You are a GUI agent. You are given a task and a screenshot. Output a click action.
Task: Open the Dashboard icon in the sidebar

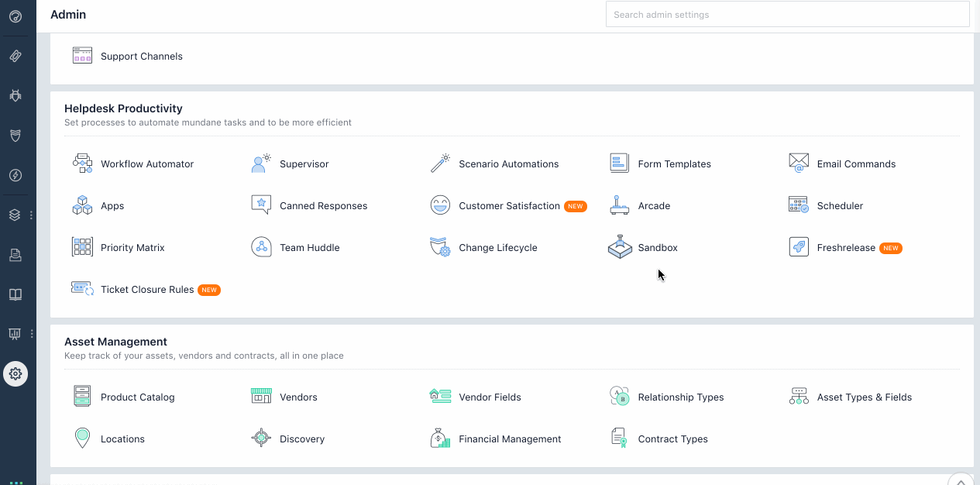(x=15, y=15)
